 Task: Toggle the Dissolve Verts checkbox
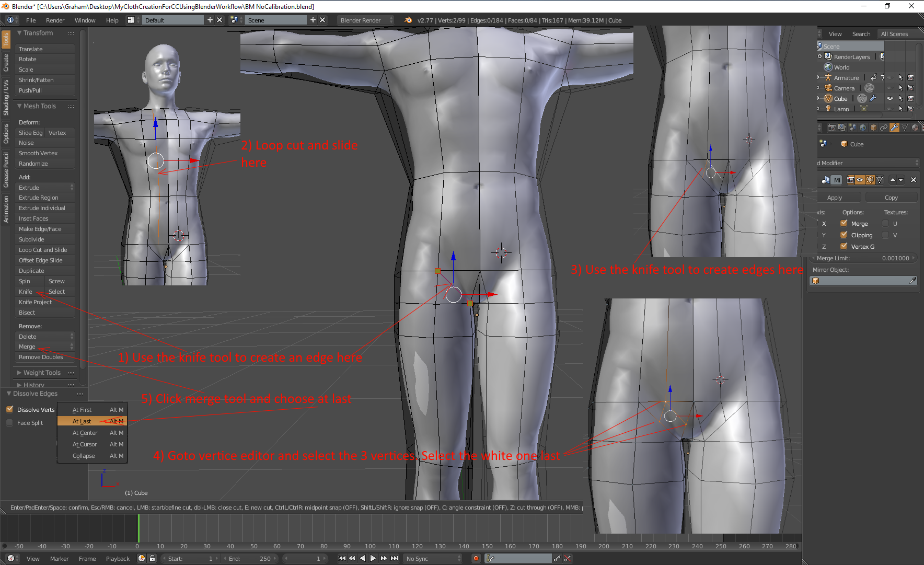pyautogui.click(x=9, y=409)
